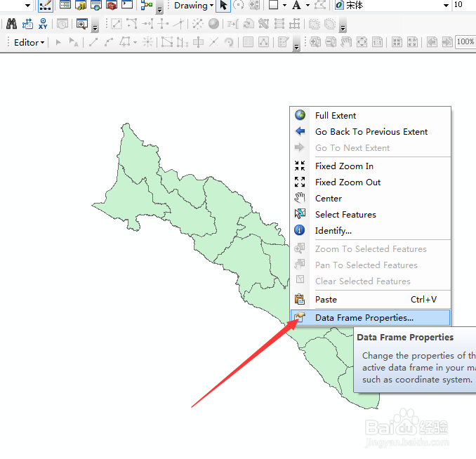Click the layout Fixed Zoom Out icon
Viewport: 476px width, 459px height.
[412, 41]
